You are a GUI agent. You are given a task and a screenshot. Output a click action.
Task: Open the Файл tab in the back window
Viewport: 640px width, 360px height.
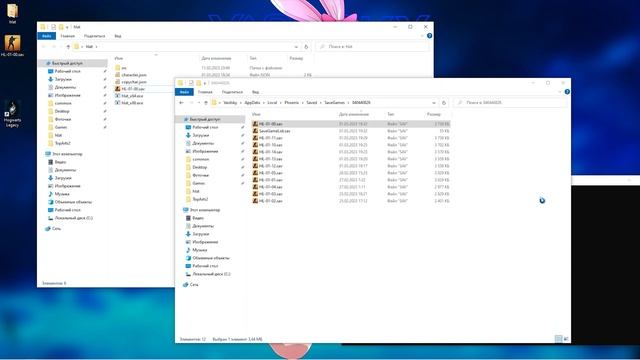[47, 36]
